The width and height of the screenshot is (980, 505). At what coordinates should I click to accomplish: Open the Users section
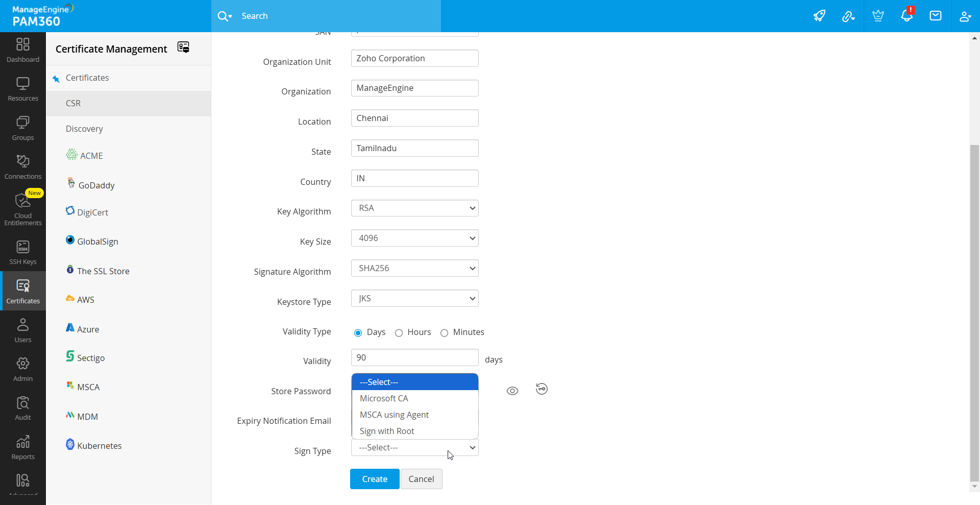(x=23, y=331)
